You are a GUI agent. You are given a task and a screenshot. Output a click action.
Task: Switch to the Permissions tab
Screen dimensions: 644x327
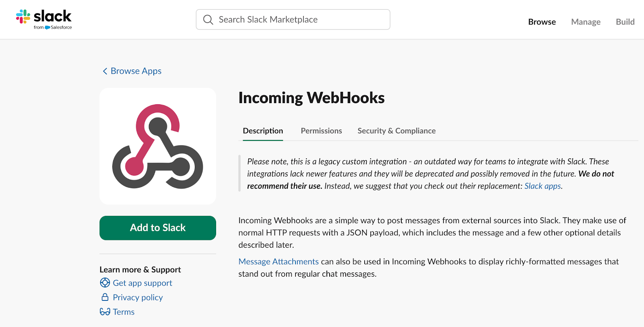(x=321, y=131)
